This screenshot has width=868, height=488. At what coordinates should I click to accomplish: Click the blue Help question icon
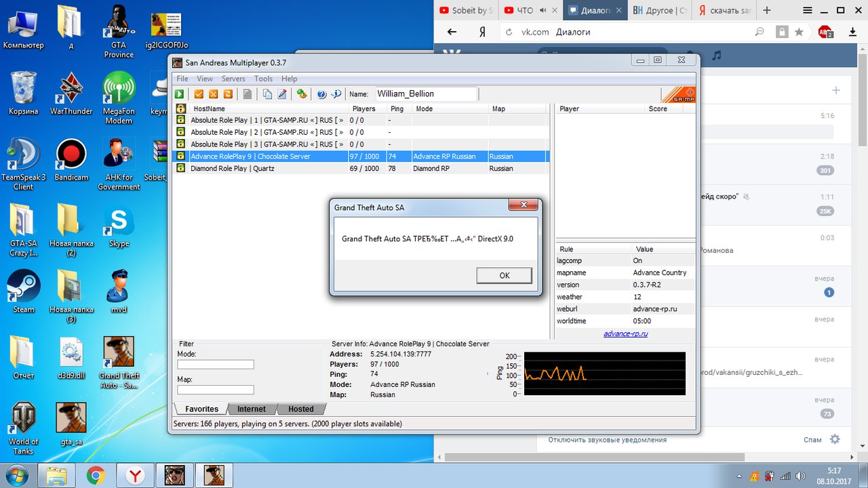(321, 94)
